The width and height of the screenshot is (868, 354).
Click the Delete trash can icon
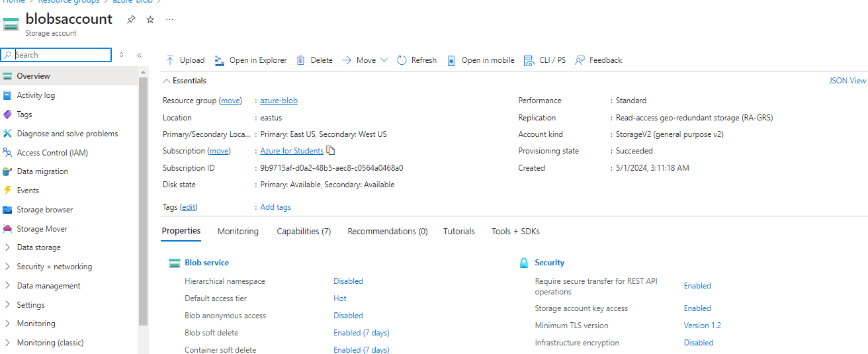point(300,60)
